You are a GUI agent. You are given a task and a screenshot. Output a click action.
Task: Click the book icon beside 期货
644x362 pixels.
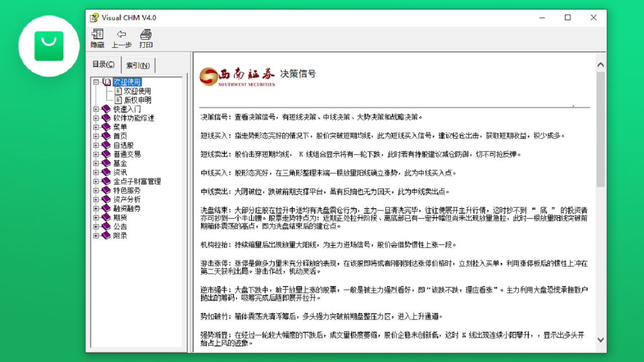[x=106, y=218]
